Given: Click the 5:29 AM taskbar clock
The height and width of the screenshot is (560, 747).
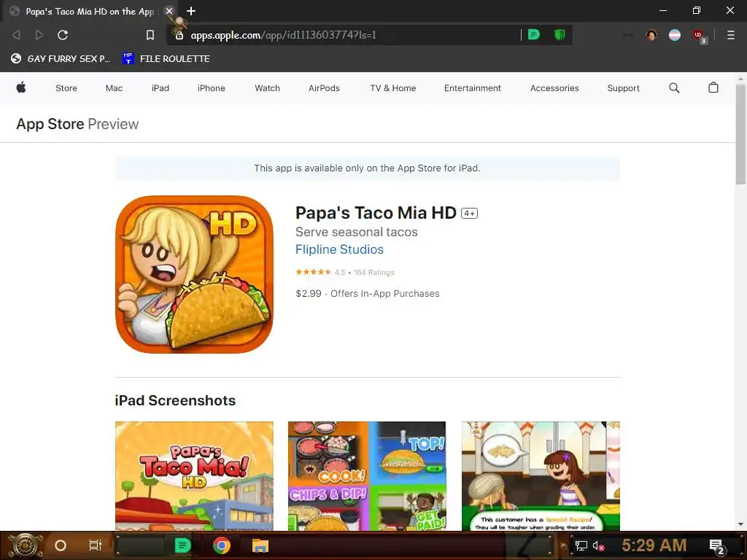Looking at the screenshot, I should coord(654,545).
